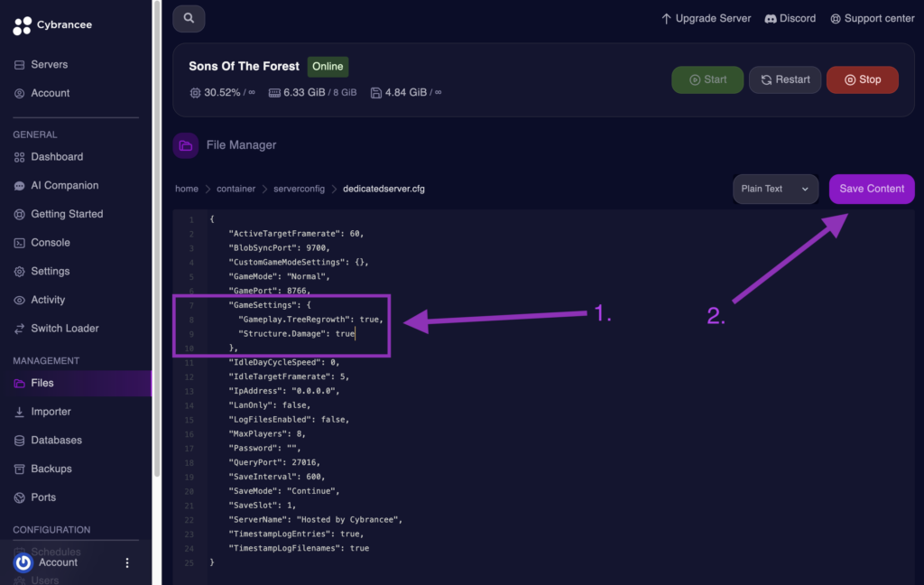Open the Plain Text language dropdown
Screen dimensions: 924x585
tap(775, 189)
